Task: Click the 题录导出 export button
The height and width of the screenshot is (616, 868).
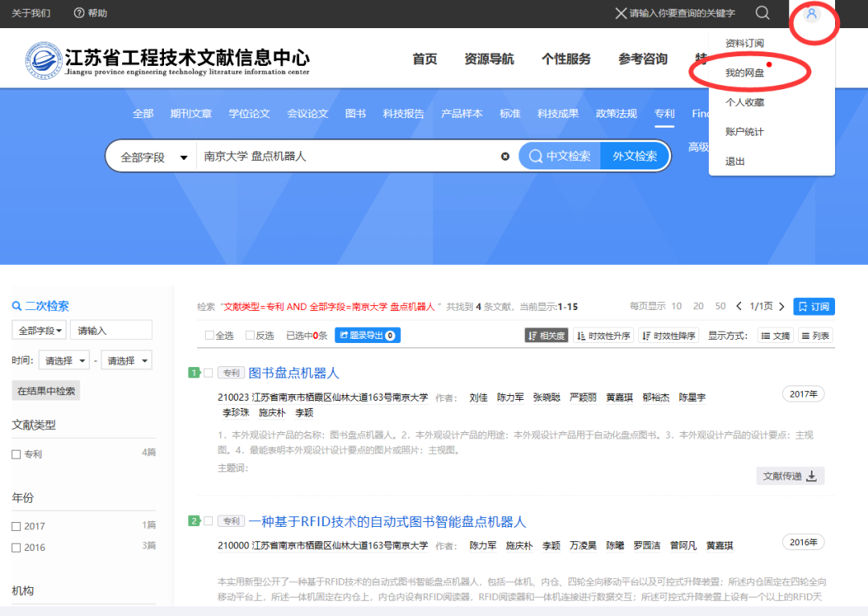Action: pos(366,335)
